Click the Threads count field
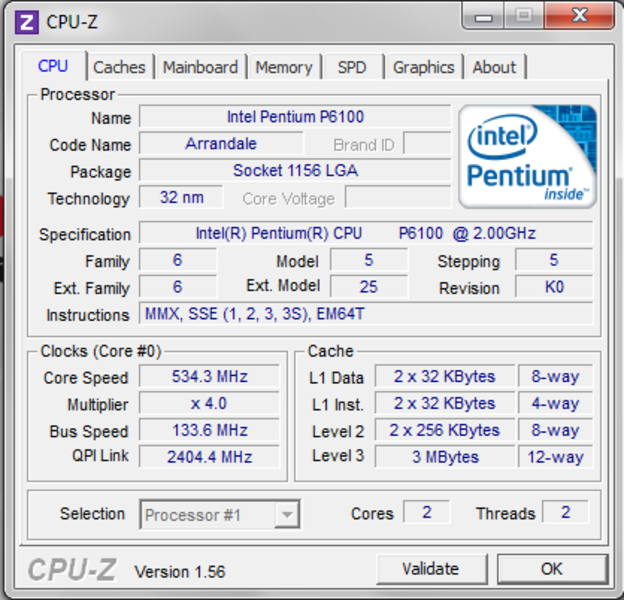 point(566,512)
